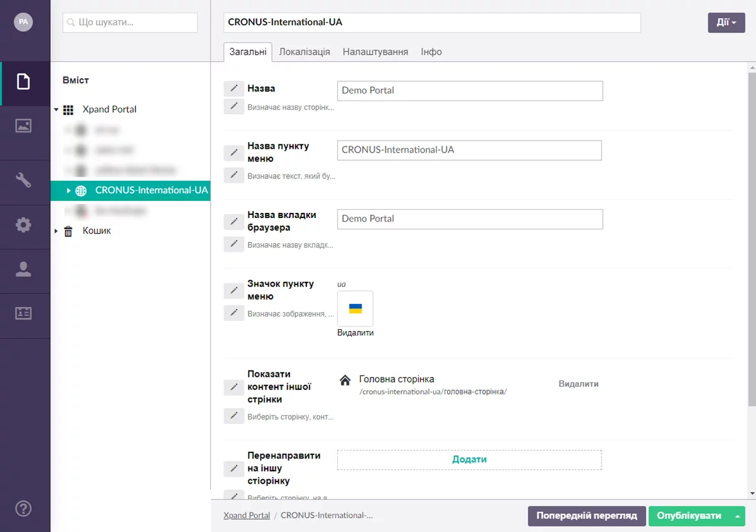Screen dimensions: 756x532
Task: Open the dropdown arrow beside Опублікувати
Action: (737, 516)
